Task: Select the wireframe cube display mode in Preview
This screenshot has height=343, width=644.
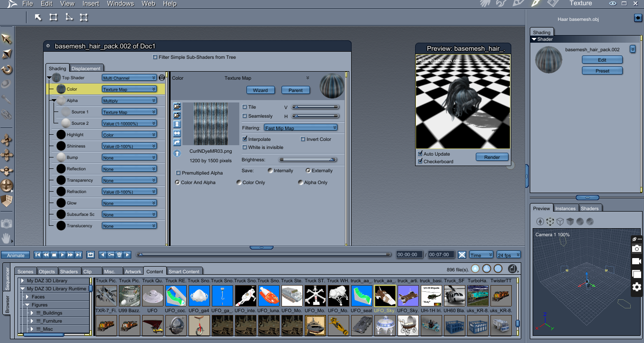Action: click(560, 222)
